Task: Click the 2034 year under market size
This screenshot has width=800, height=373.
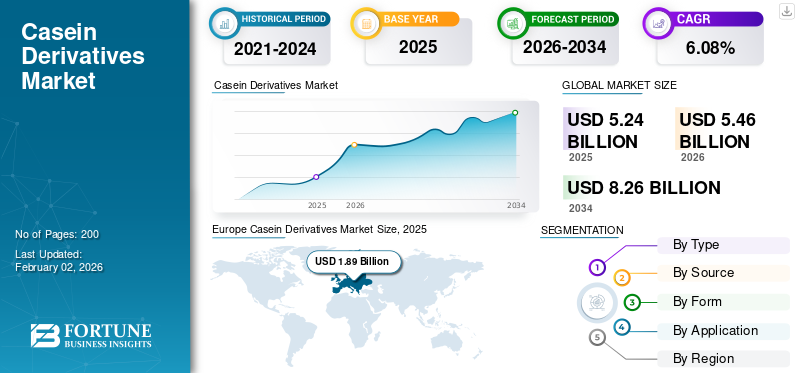Action: click(x=581, y=208)
